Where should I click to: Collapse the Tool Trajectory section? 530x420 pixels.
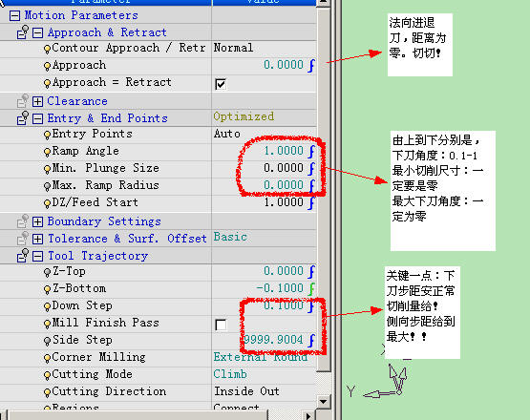tap(37, 256)
